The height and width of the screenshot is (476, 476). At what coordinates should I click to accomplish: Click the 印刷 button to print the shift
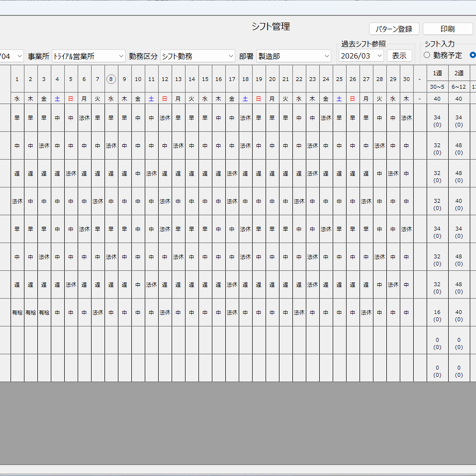(447, 28)
